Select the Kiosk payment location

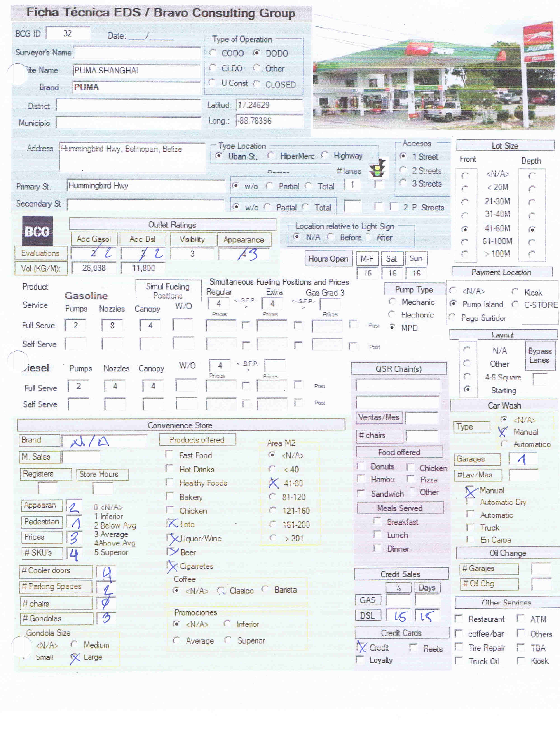tap(515, 292)
